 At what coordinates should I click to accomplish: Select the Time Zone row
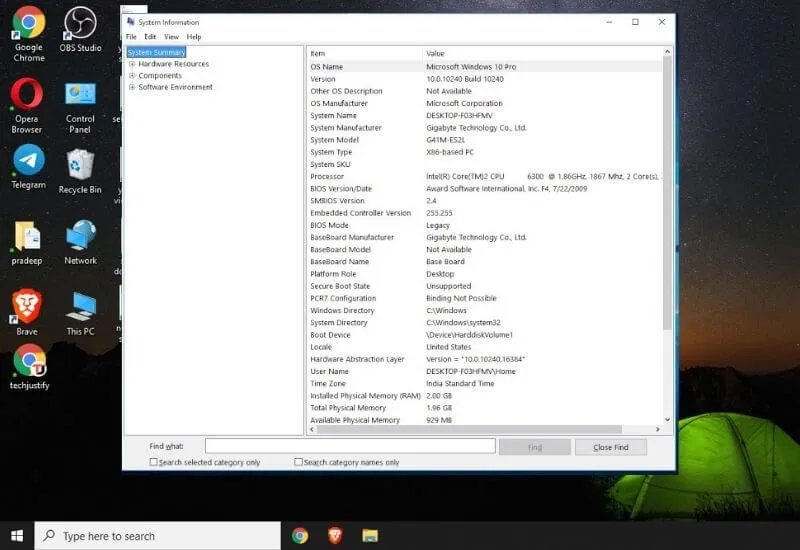tap(485, 384)
